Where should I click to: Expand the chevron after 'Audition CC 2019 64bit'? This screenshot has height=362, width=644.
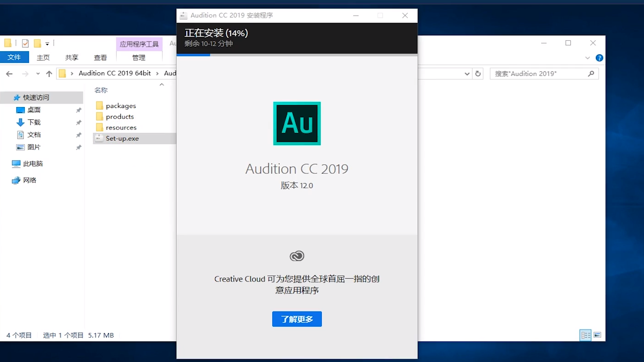pyautogui.click(x=157, y=73)
